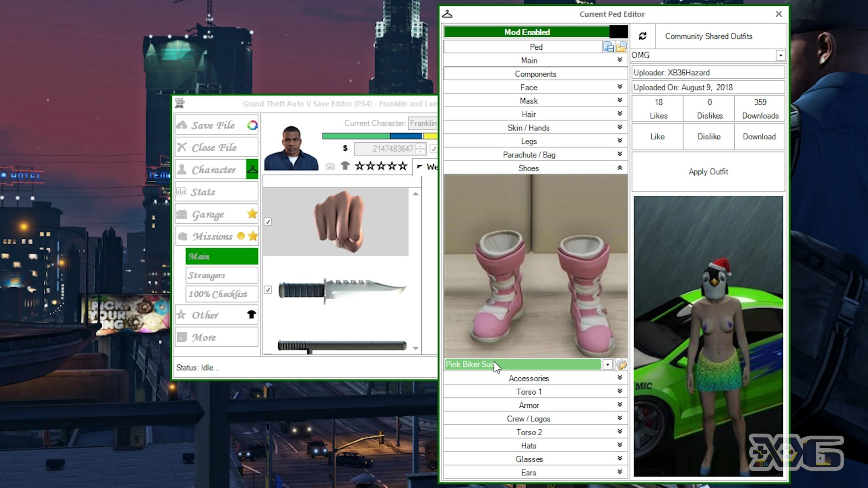Click the black t-shirt icon beside Other
The width and height of the screenshot is (868, 488).
[x=251, y=314]
